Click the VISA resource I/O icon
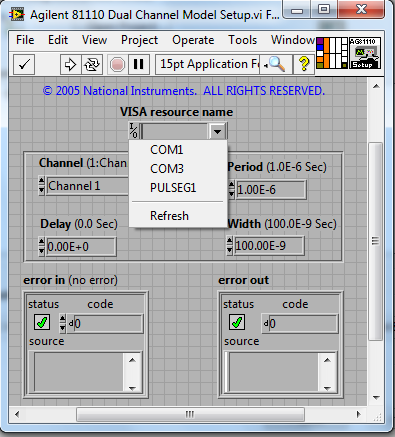The height and width of the screenshot is (437, 395). pyautogui.click(x=134, y=131)
